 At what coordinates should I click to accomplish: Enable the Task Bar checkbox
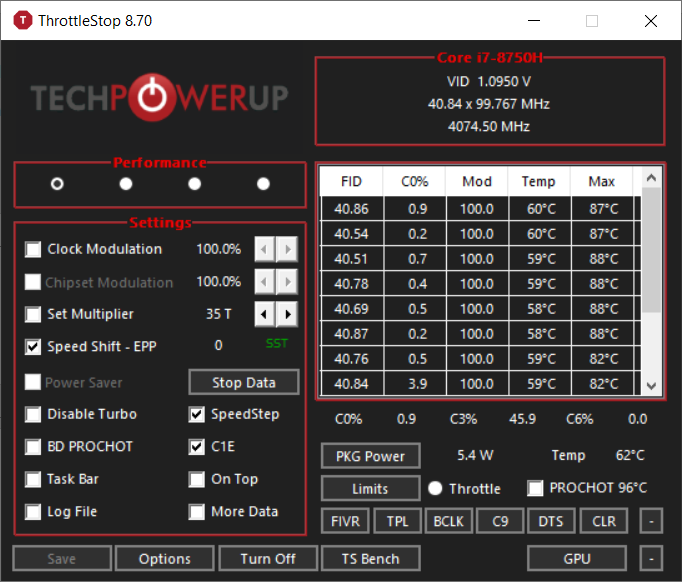tap(33, 479)
